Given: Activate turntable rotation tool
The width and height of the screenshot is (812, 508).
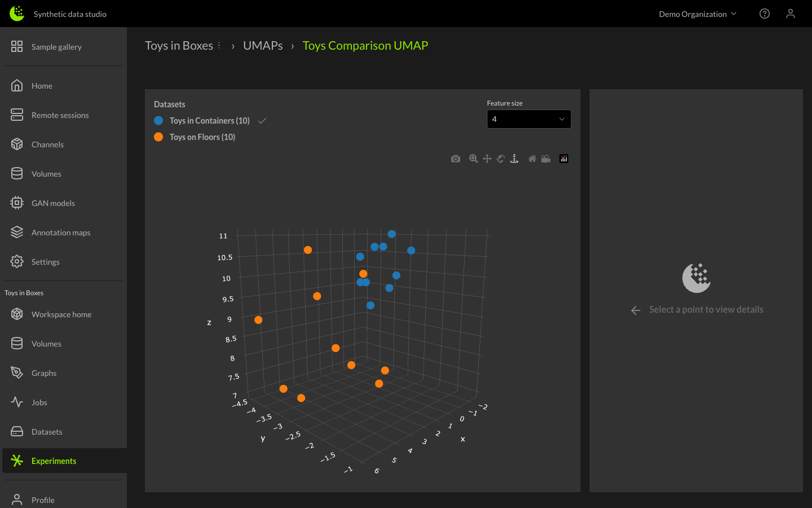Looking at the screenshot, I should click(514, 159).
